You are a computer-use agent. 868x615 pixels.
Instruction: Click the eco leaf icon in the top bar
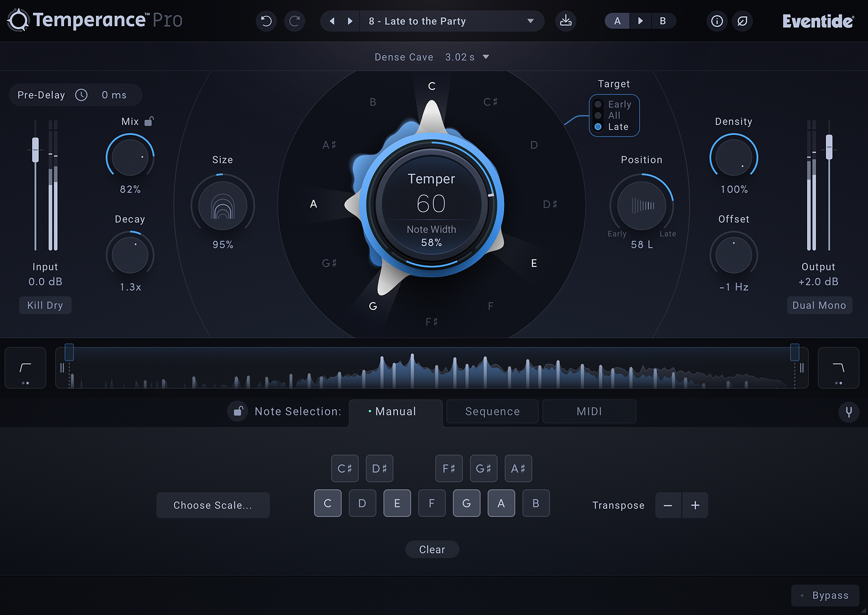[x=742, y=21]
